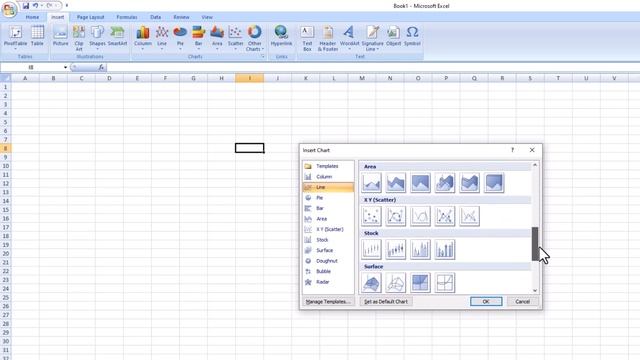Viewport: 640px width, 360px height.
Task: Open the WordArt gallery
Action: (349, 38)
